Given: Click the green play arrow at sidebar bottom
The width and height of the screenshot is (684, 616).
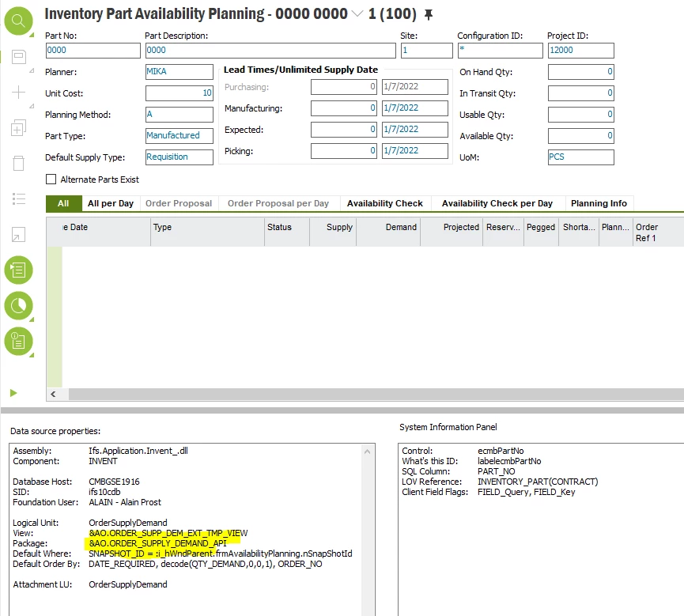Looking at the screenshot, I should (x=13, y=393).
